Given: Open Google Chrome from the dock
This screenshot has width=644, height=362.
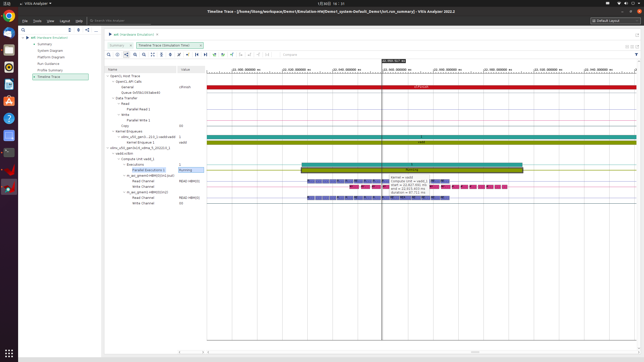Looking at the screenshot, I should coord(9,16).
